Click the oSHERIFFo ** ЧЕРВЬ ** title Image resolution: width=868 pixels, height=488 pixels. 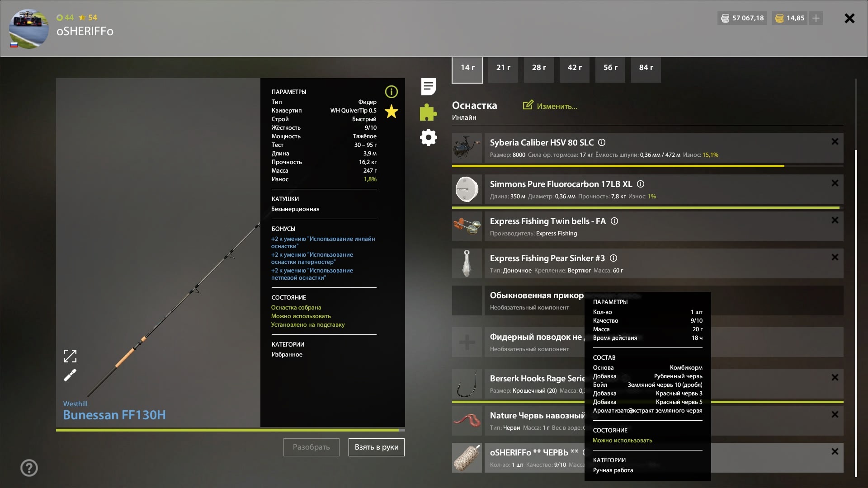(x=534, y=452)
